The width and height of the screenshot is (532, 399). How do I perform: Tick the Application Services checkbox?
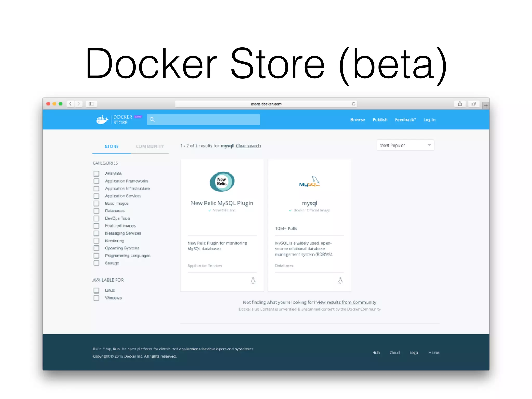pyautogui.click(x=96, y=196)
